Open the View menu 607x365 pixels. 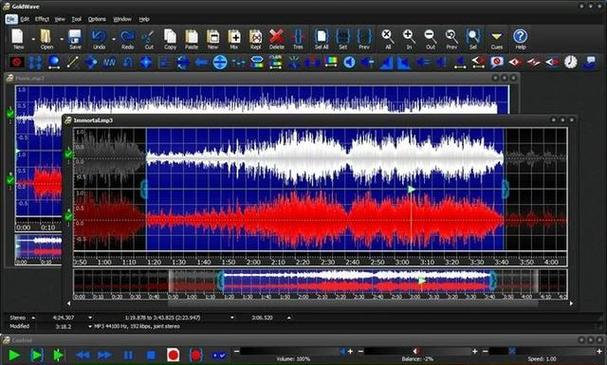[60, 19]
